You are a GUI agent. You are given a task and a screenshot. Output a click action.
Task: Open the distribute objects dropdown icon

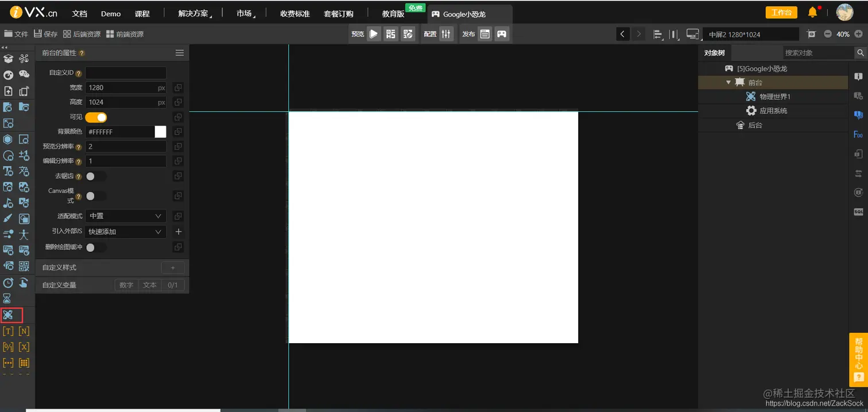(x=675, y=34)
